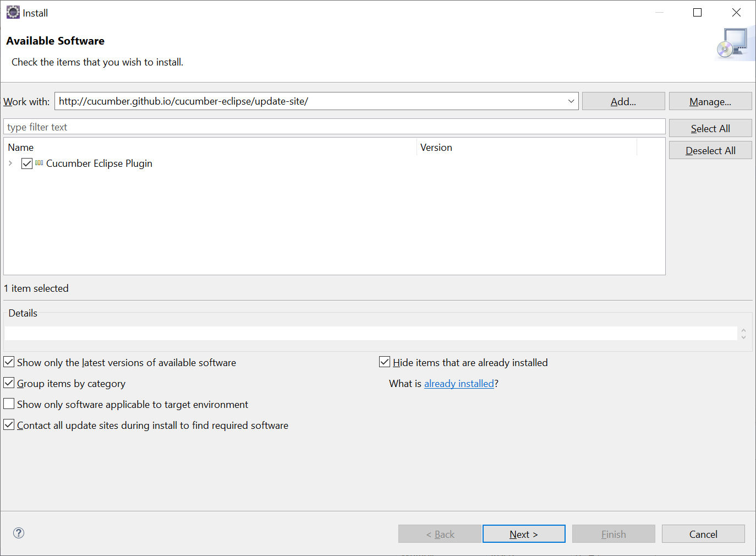Click the Details scroll up arrow
Viewport: 756px width, 556px height.
point(743,330)
